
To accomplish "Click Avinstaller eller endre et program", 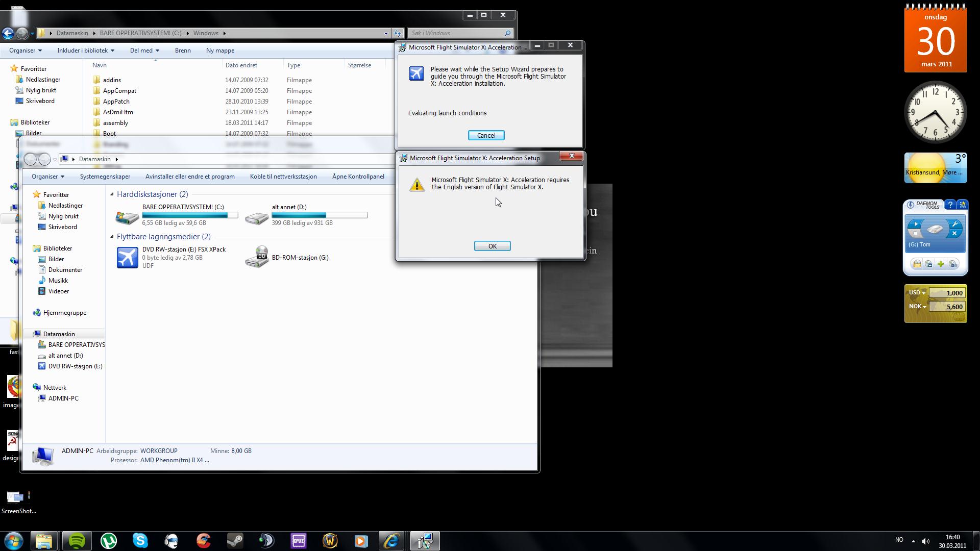I will pyautogui.click(x=190, y=177).
